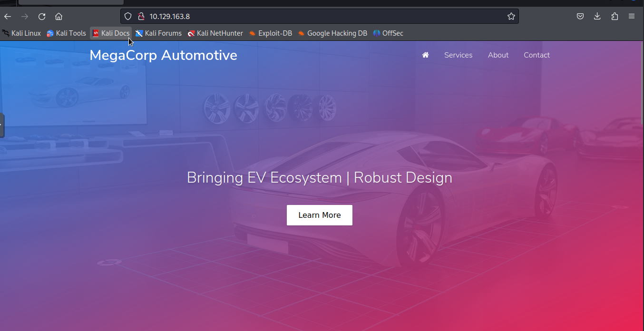The width and height of the screenshot is (644, 331).
Task: Open the Exploit-DB bookmark
Action: 270,33
